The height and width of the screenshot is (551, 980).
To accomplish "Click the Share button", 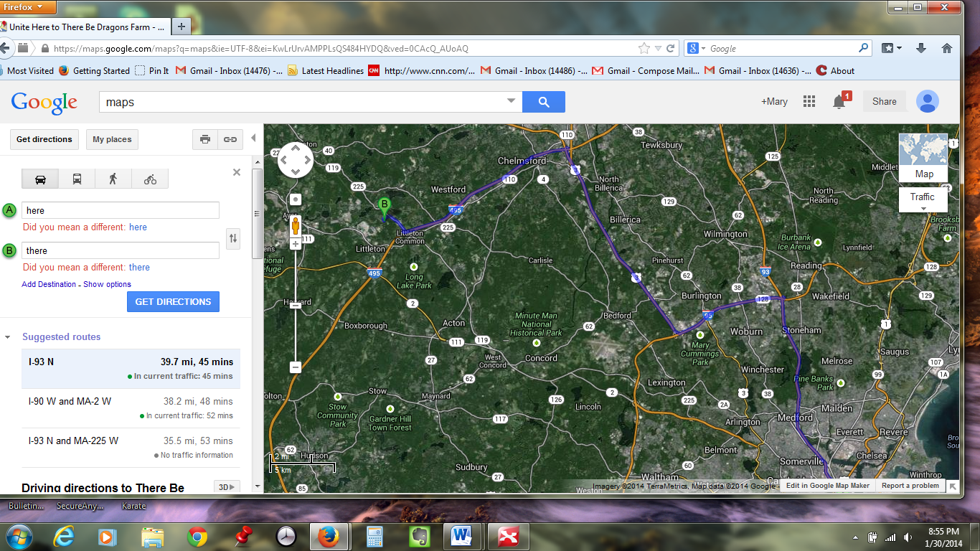I will 885,102.
